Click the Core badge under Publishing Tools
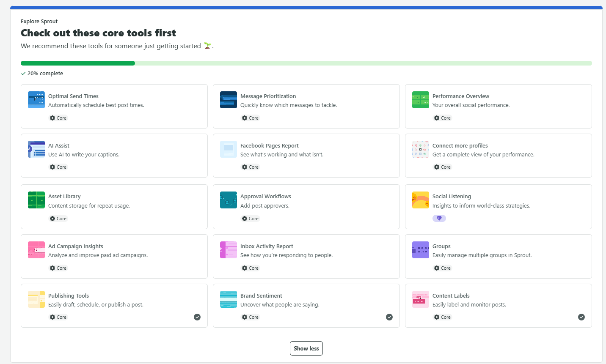The image size is (606, 364). coord(58,317)
